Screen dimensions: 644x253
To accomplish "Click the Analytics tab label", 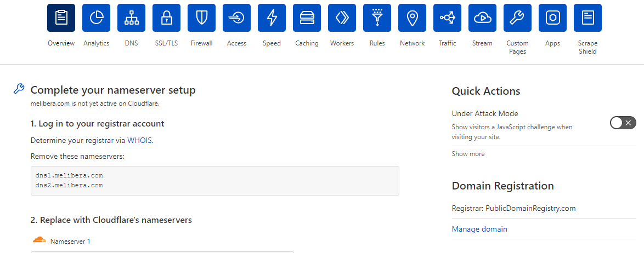I will pos(96,43).
